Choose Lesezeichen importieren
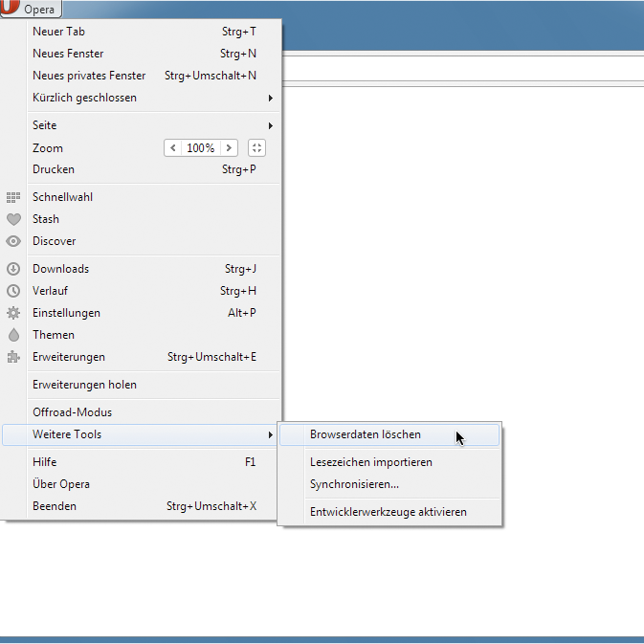 389,462
